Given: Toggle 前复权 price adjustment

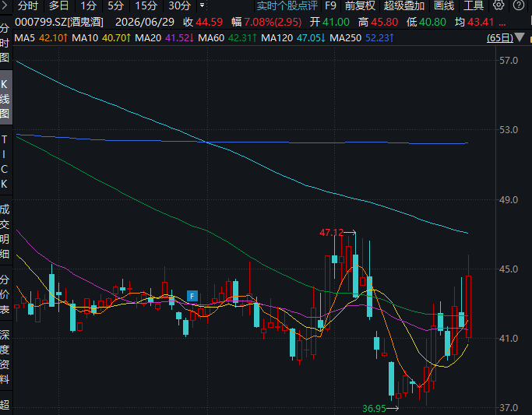Looking at the screenshot, I should coord(360,5).
